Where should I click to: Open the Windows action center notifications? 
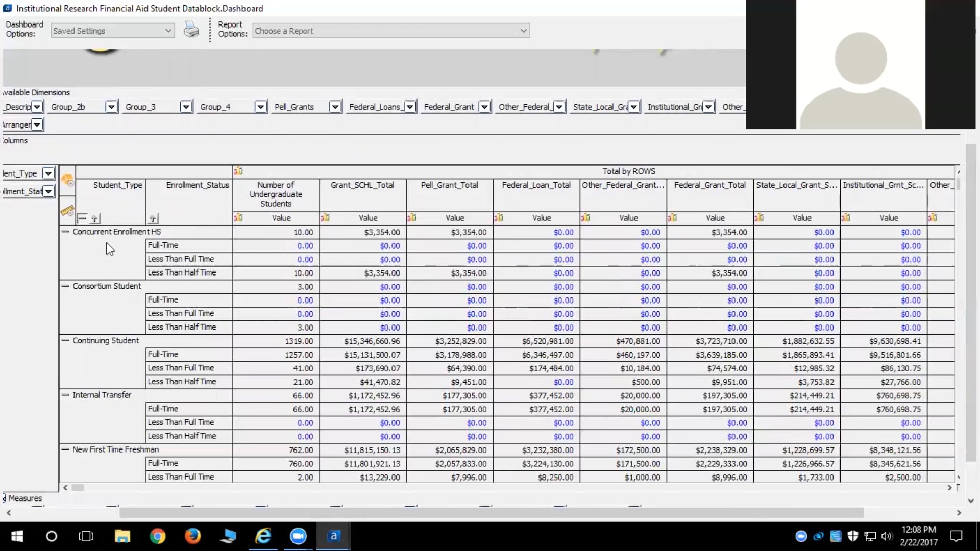pyautogui.click(x=956, y=536)
